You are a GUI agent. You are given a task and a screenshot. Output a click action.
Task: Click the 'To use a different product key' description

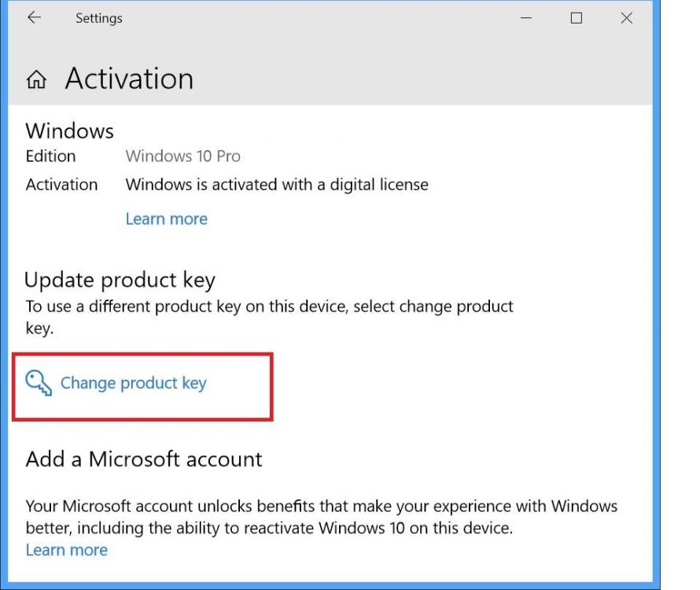[x=270, y=317]
